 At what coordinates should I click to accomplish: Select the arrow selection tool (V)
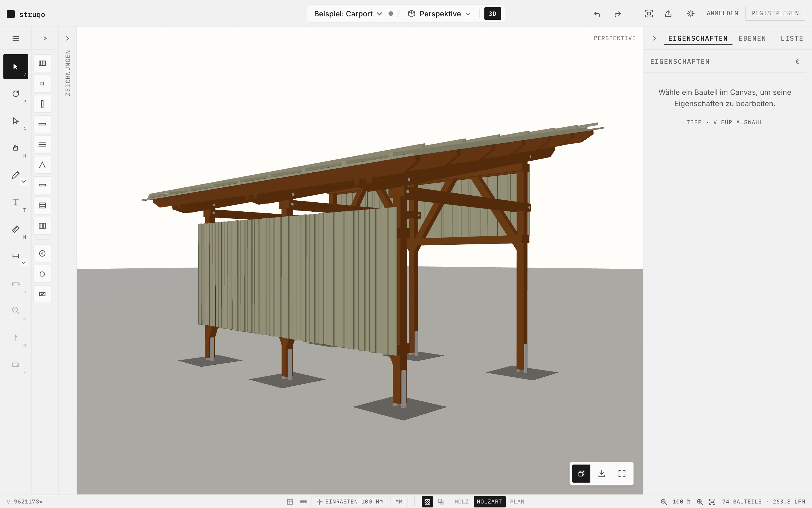tap(16, 67)
